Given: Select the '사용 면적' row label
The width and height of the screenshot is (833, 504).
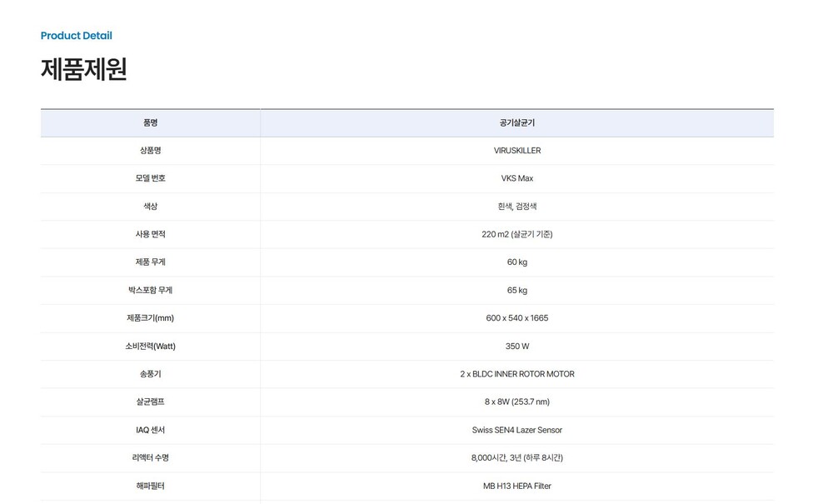Looking at the screenshot, I should tap(150, 234).
